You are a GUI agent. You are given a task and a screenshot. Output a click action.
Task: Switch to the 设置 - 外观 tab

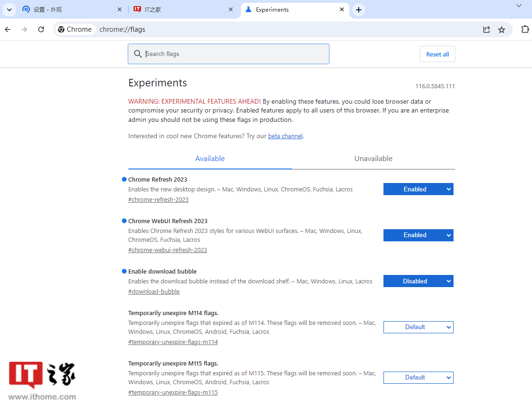pyautogui.click(x=72, y=9)
